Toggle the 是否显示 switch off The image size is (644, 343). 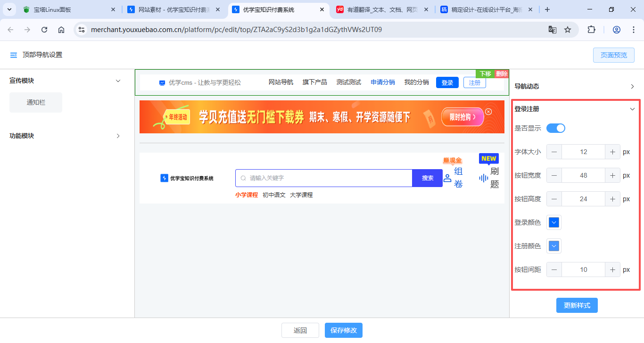(x=555, y=128)
